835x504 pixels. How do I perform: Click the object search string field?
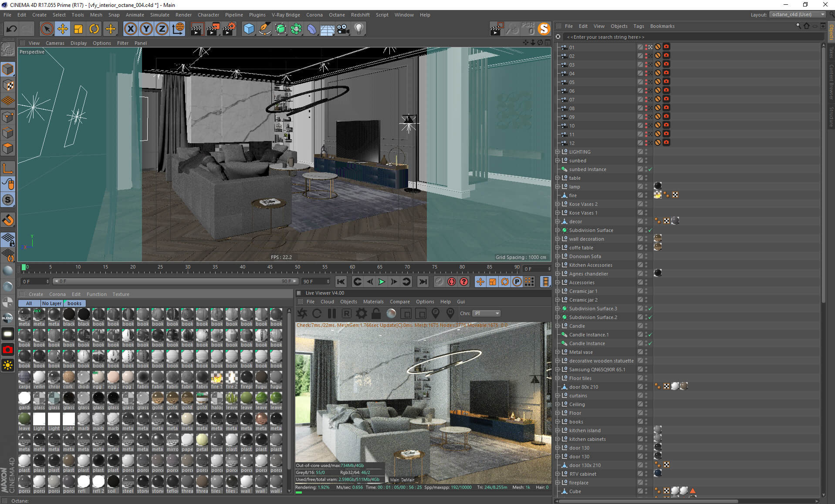[x=693, y=37]
